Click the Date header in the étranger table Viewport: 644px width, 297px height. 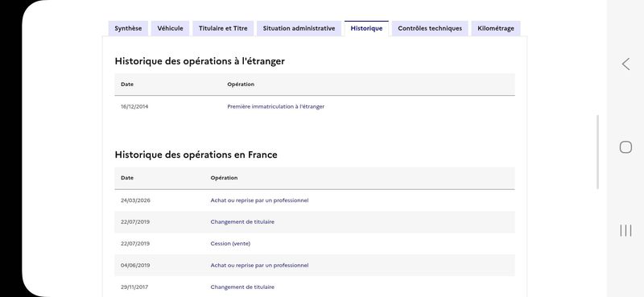coord(127,85)
